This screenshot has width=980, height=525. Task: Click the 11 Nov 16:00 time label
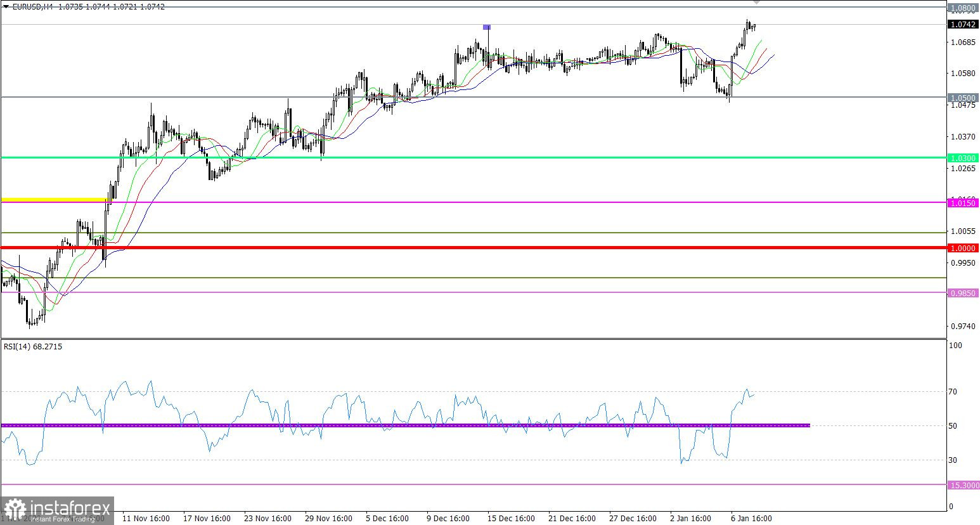pyautogui.click(x=146, y=518)
